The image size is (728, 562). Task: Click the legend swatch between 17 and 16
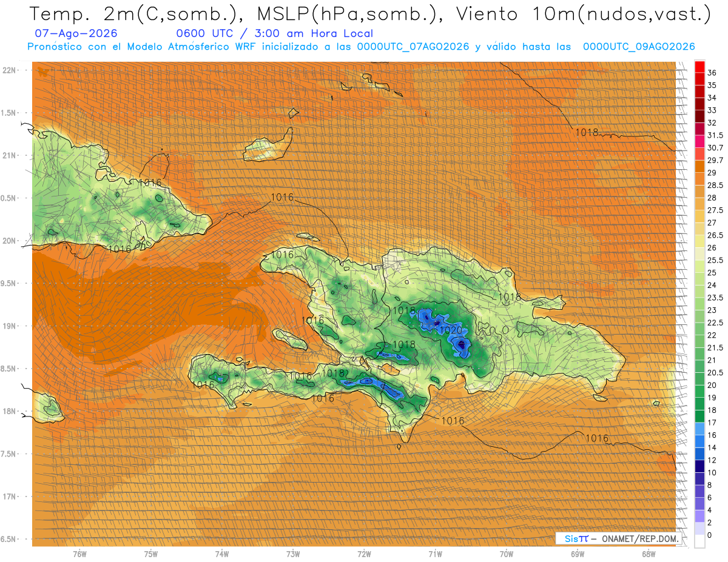pos(699,429)
